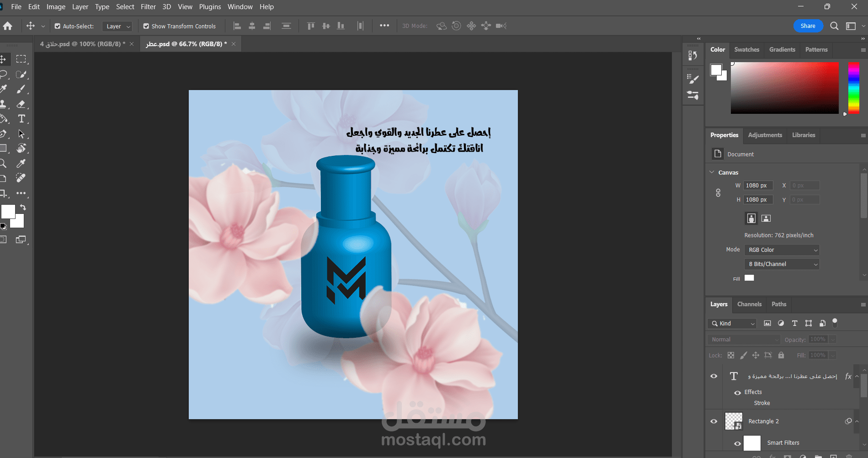Switch to the Swatches tab

point(746,49)
